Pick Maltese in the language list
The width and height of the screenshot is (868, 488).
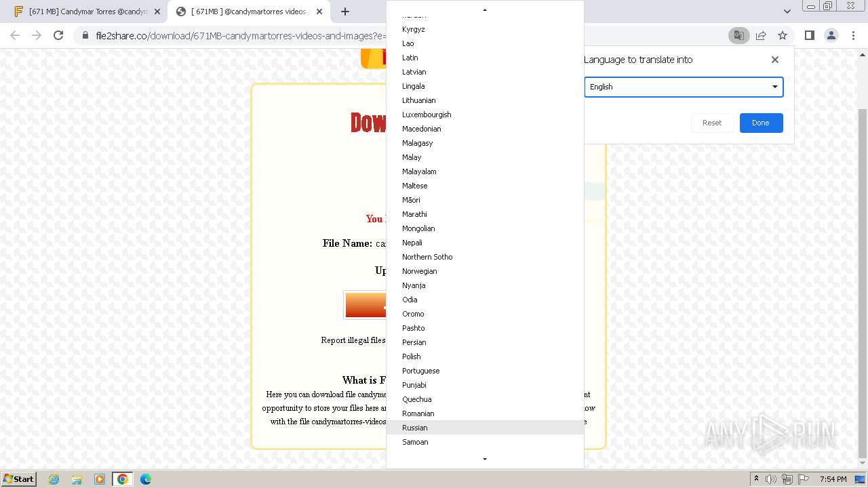click(485, 186)
